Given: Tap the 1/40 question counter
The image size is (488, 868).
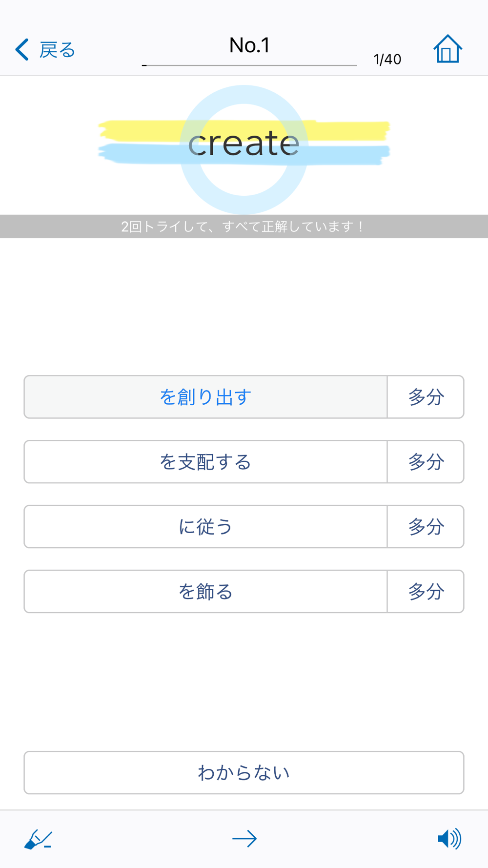Looking at the screenshot, I should point(387,60).
